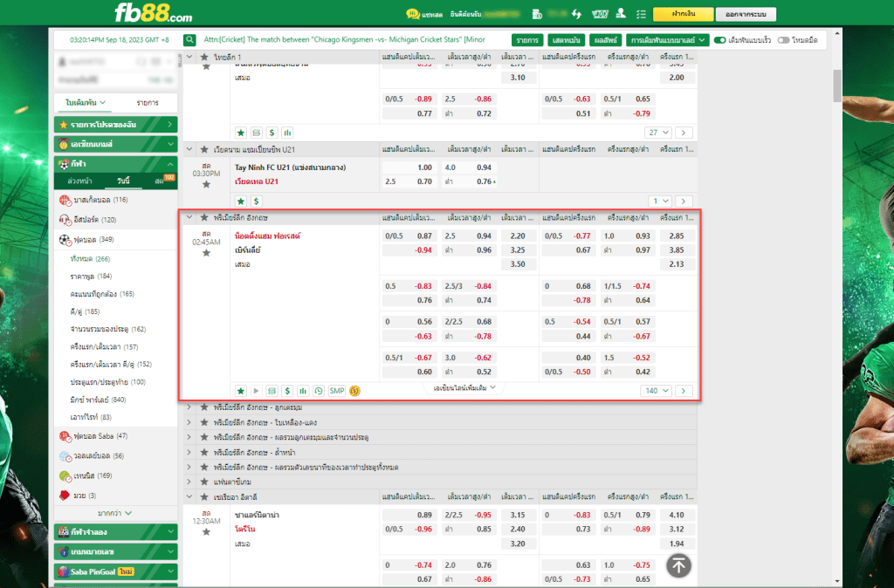
Task: Expand the พรีเมียร์ลีก อังกฤษ - ลูกเตะมุม row
Action: [x=190, y=407]
